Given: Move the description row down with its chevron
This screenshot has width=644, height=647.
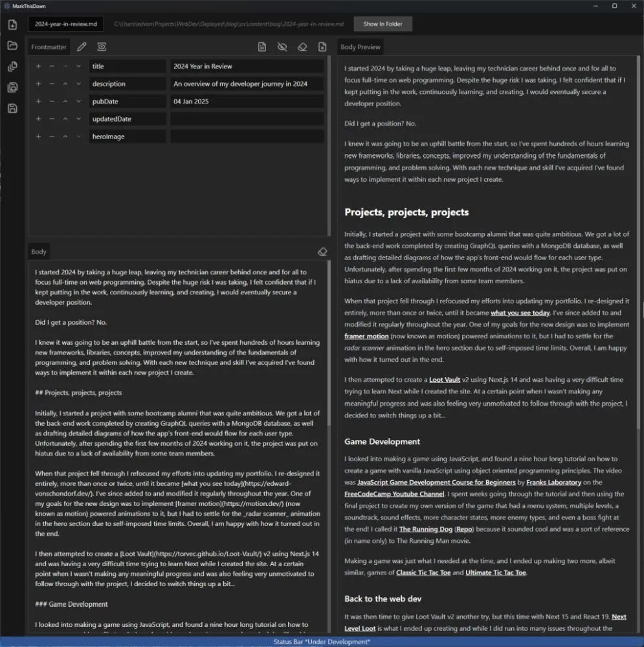Looking at the screenshot, I should [x=78, y=83].
